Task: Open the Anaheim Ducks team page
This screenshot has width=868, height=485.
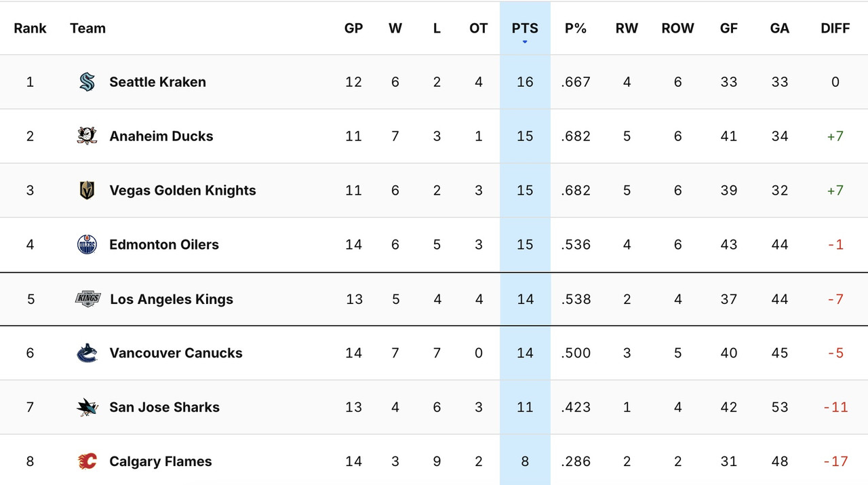Action: click(x=161, y=136)
